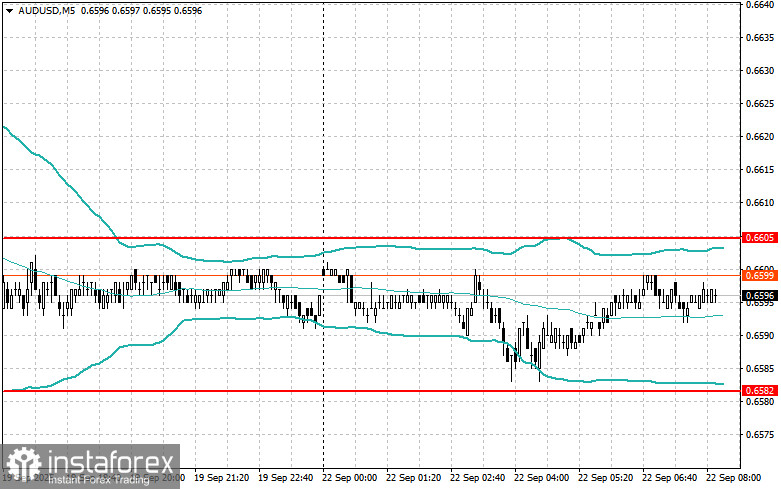Screen dimensions: 781x489
Task: Click the 0.6640 price axis value
Action: (760, 5)
